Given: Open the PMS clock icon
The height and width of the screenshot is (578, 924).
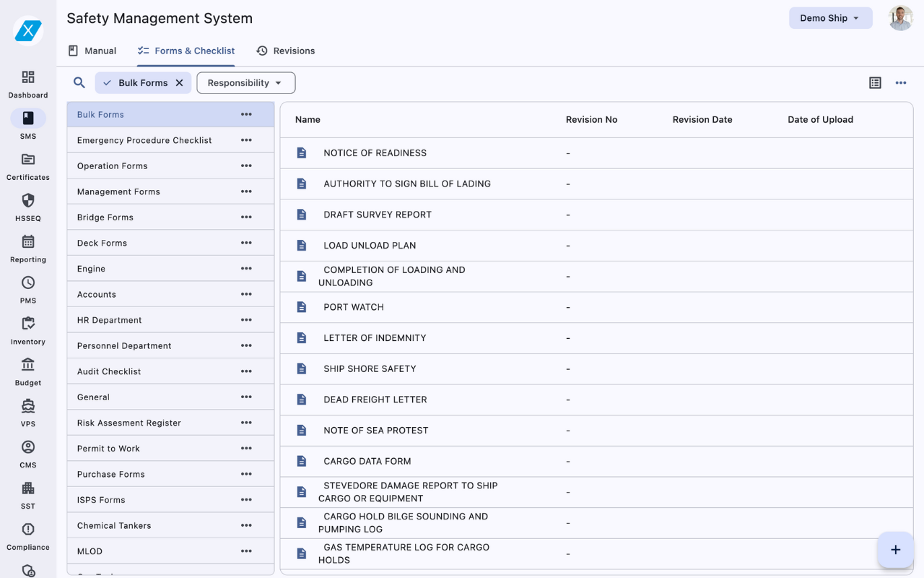Looking at the screenshot, I should click(28, 282).
